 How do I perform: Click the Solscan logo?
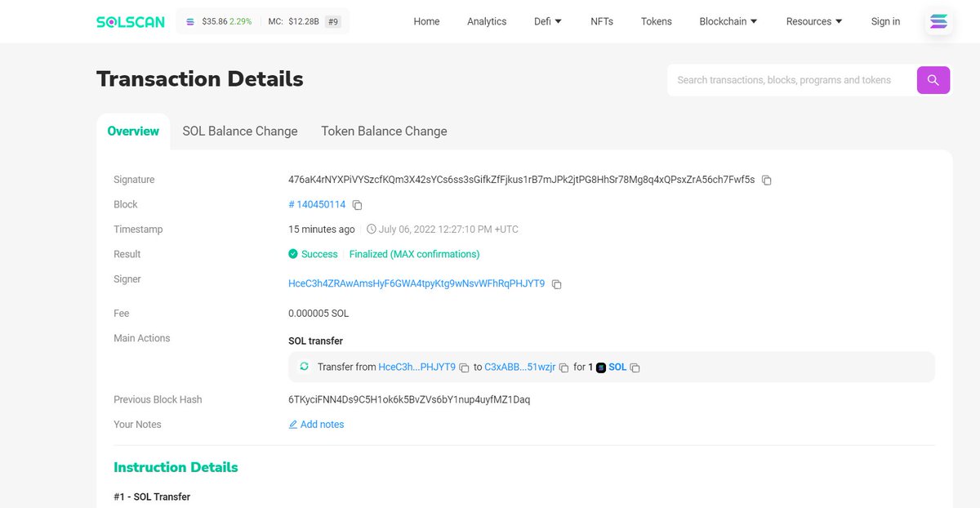130,22
